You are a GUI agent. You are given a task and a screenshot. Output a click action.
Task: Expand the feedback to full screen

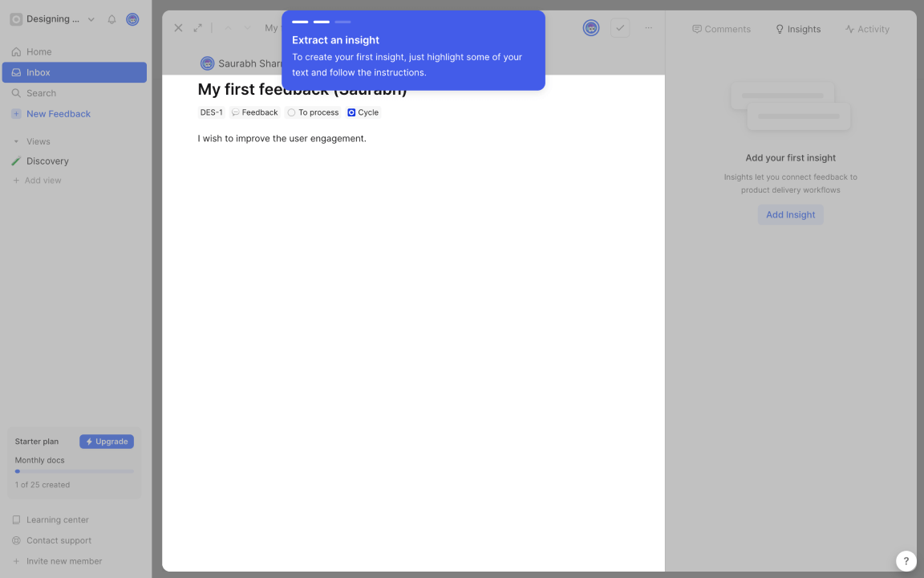[198, 28]
